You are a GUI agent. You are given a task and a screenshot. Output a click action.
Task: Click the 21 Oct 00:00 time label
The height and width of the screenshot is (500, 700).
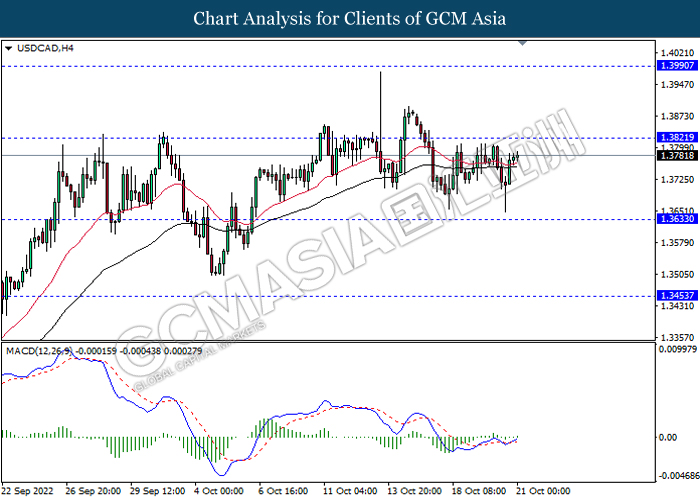543,491
